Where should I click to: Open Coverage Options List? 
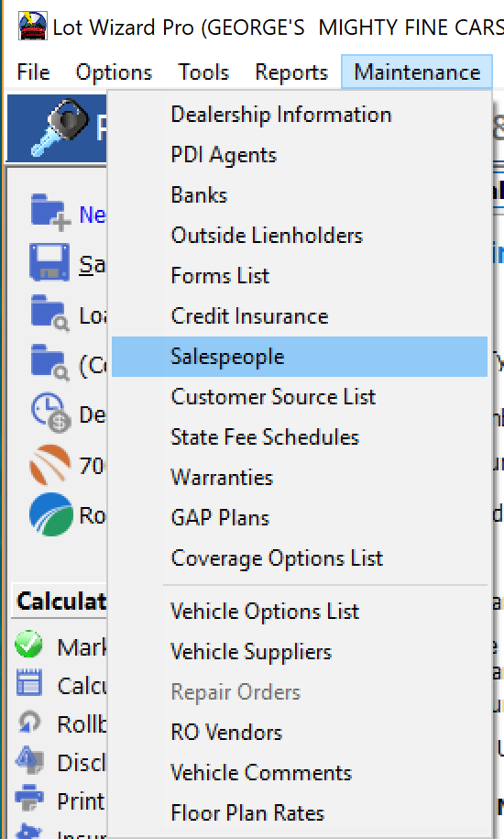point(300,558)
